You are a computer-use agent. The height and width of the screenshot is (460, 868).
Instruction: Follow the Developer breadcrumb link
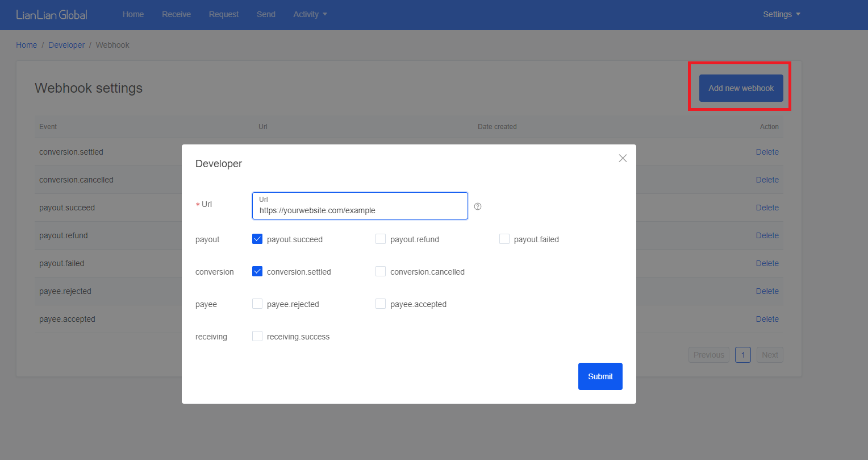point(66,45)
